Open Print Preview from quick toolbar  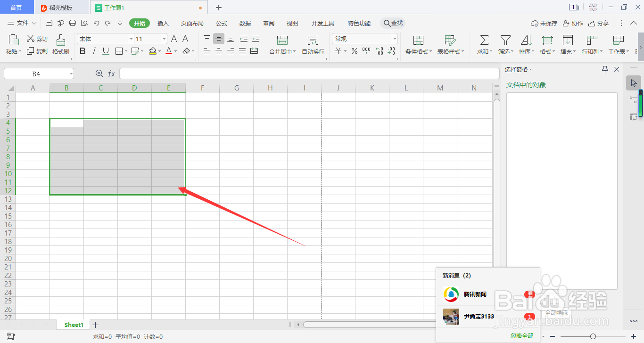84,23
